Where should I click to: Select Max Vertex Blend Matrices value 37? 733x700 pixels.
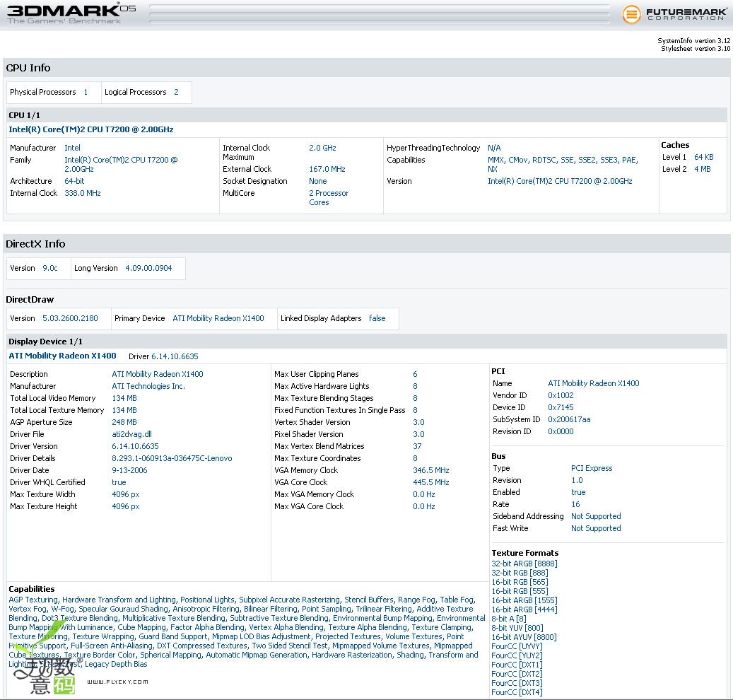pos(418,447)
